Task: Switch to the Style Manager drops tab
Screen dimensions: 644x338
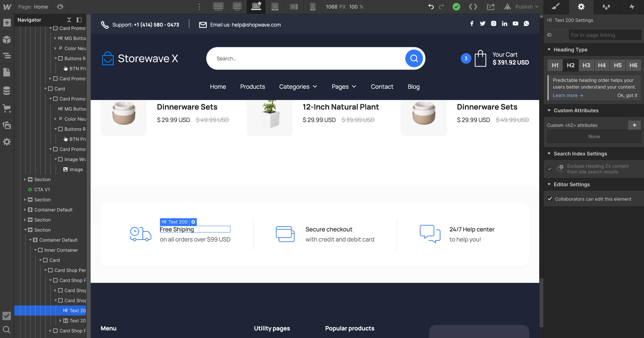Action: tap(606, 7)
